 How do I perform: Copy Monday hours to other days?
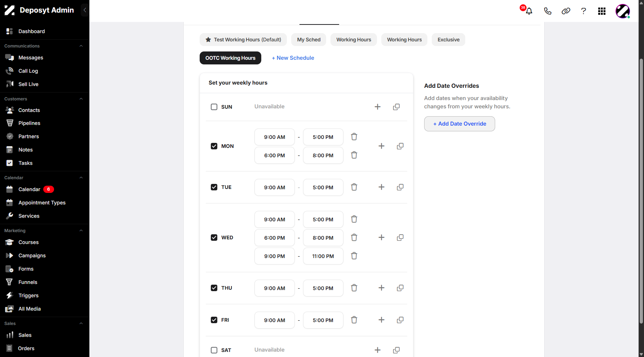(x=400, y=146)
